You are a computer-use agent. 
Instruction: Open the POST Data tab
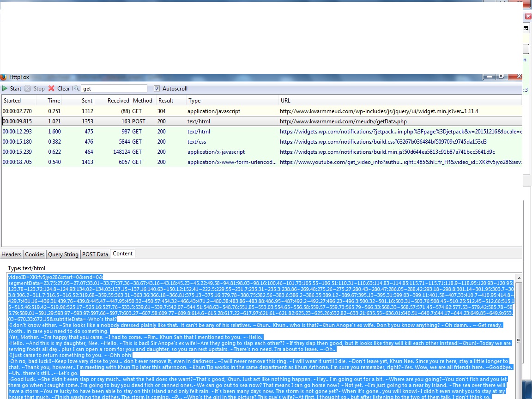[95, 254]
